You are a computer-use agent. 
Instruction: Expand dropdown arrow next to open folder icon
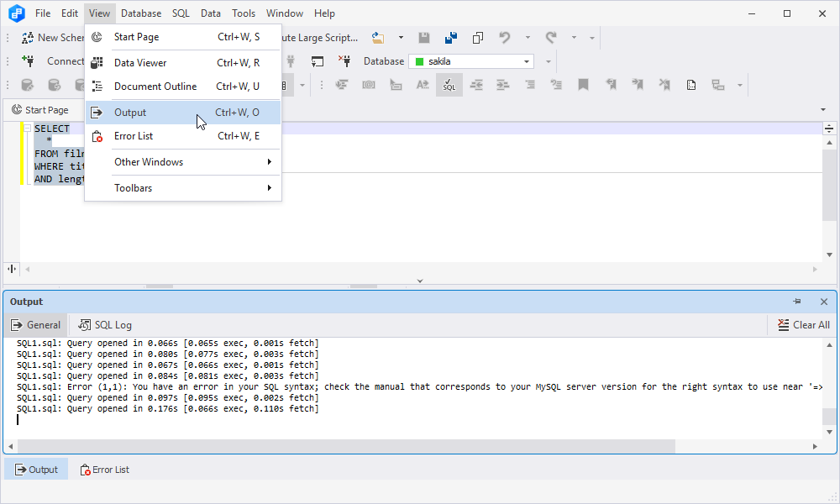(401, 38)
